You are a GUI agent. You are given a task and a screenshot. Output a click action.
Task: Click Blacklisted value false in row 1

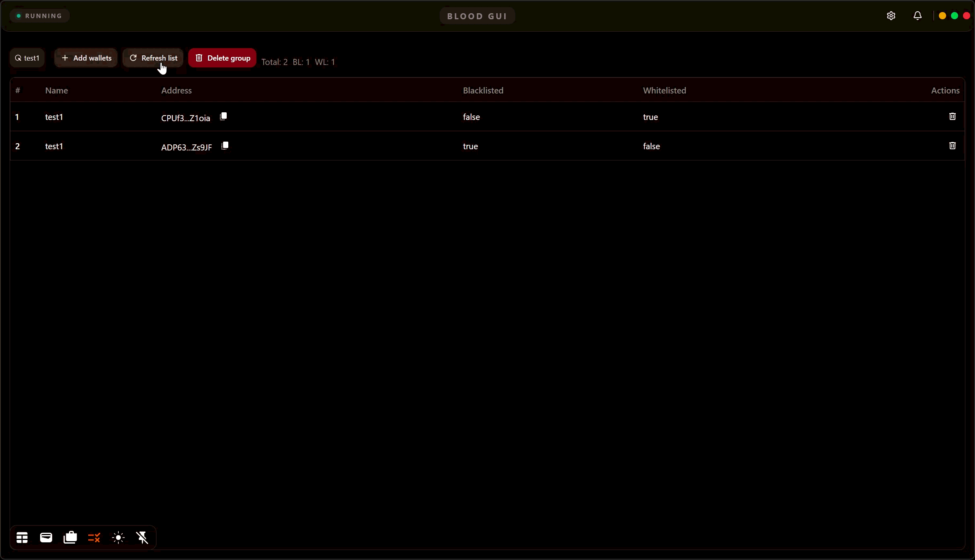click(x=471, y=117)
